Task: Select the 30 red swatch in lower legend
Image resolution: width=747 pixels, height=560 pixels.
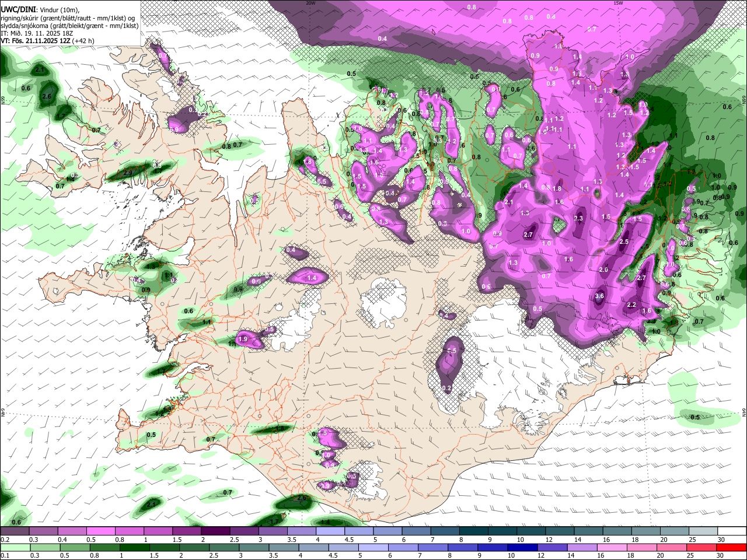Action: point(731,547)
